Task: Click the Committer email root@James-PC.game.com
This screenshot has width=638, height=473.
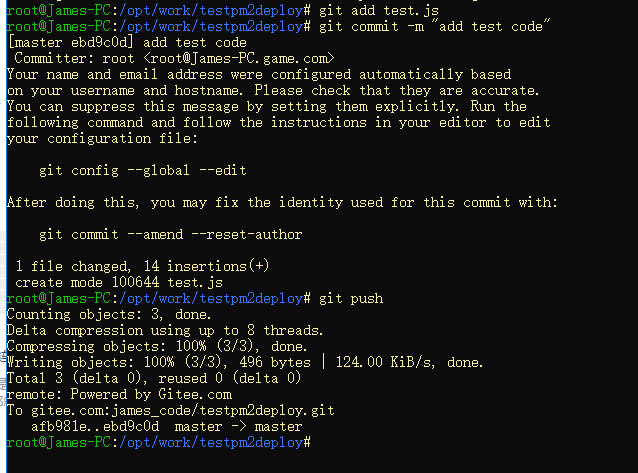Action: click(239, 59)
